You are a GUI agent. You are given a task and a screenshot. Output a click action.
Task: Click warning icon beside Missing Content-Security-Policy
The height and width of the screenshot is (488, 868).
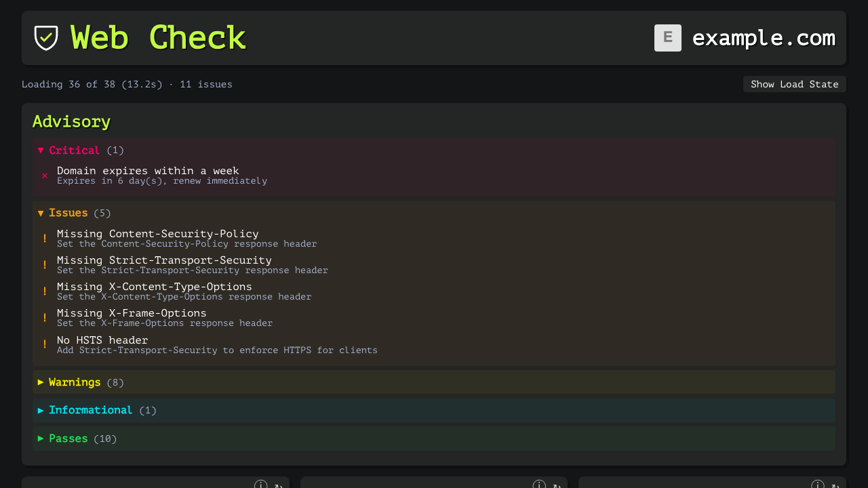coord(45,239)
